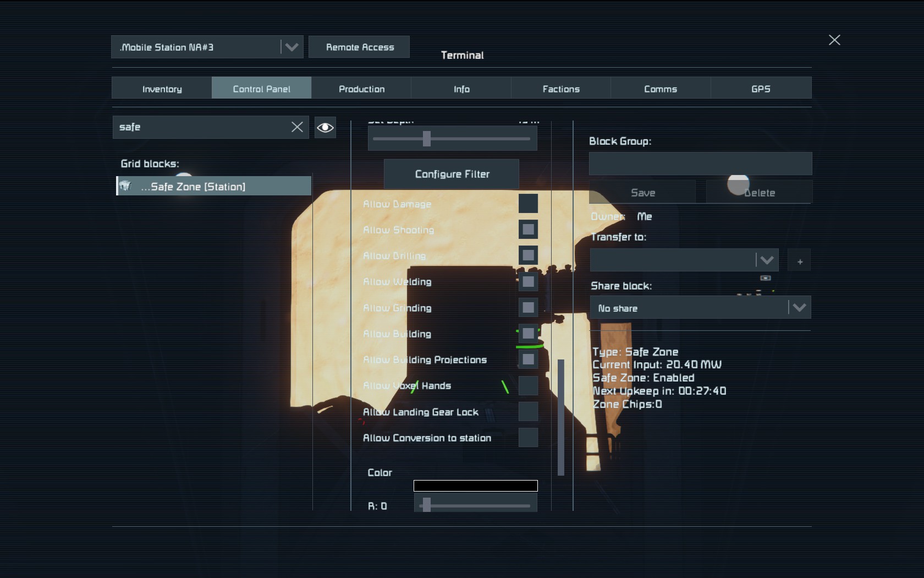Open the Share block dropdown
This screenshot has width=924, height=578.
(x=799, y=308)
